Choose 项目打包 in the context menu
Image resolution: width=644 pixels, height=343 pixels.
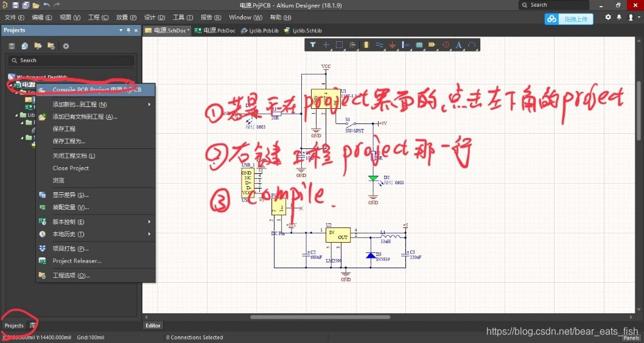coord(96,249)
